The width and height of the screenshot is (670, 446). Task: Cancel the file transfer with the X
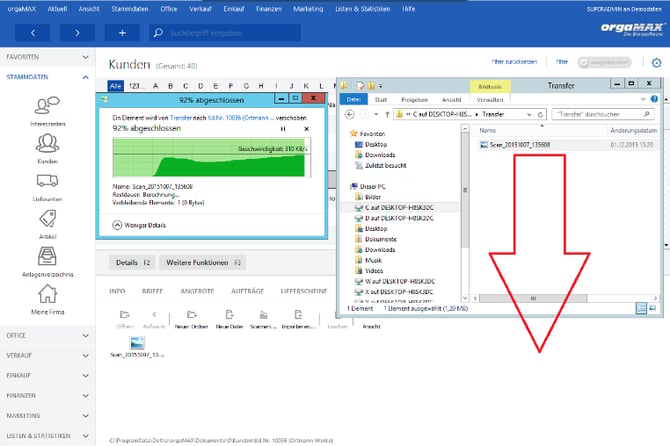pyautogui.click(x=306, y=129)
